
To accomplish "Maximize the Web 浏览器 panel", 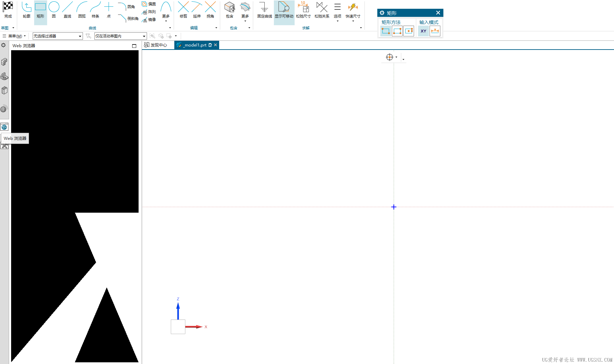I will 134,46.
